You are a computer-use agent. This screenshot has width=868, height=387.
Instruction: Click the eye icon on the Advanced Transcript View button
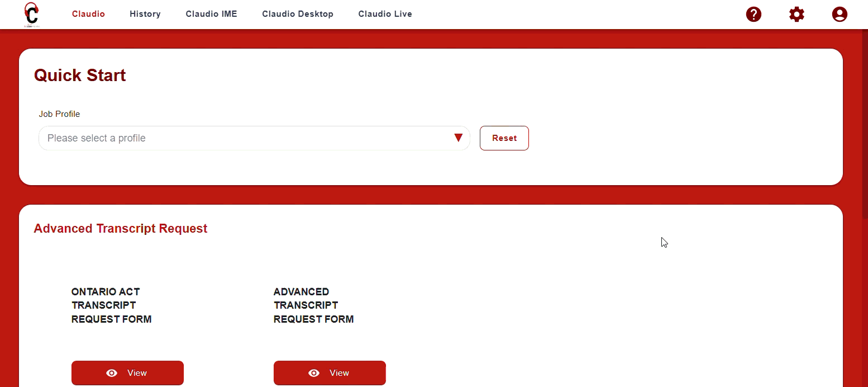point(314,372)
